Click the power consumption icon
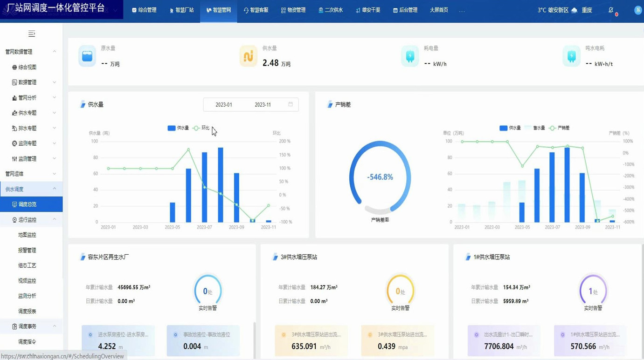This screenshot has width=644, height=360. (x=410, y=56)
